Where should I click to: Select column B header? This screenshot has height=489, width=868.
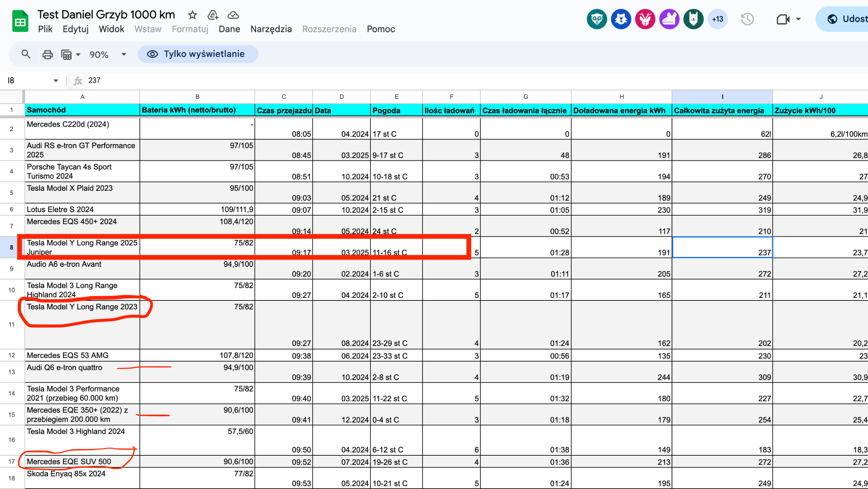click(x=197, y=97)
